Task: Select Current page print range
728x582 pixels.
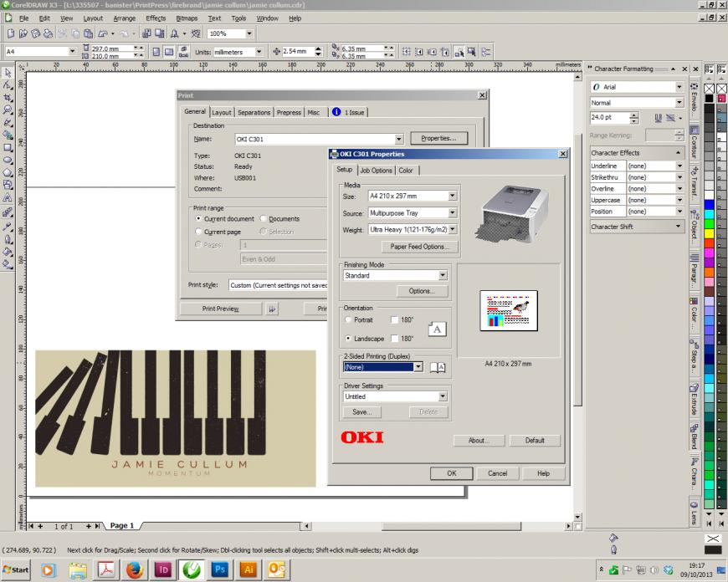Action: [198, 231]
